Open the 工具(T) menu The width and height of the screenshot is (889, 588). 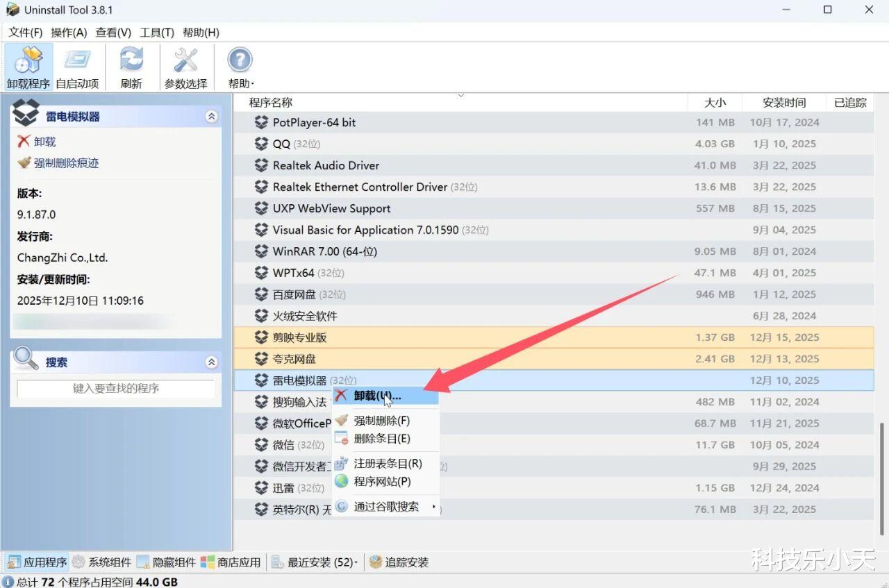tap(157, 33)
